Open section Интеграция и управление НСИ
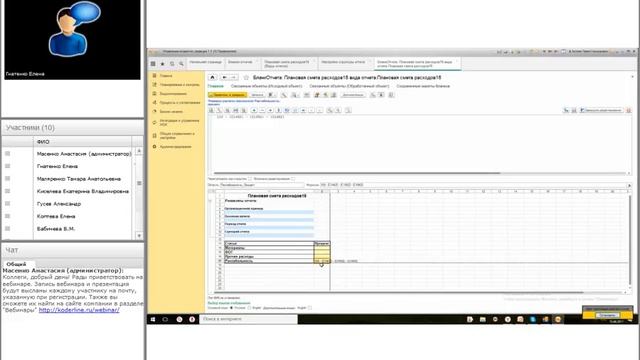 click(179, 122)
